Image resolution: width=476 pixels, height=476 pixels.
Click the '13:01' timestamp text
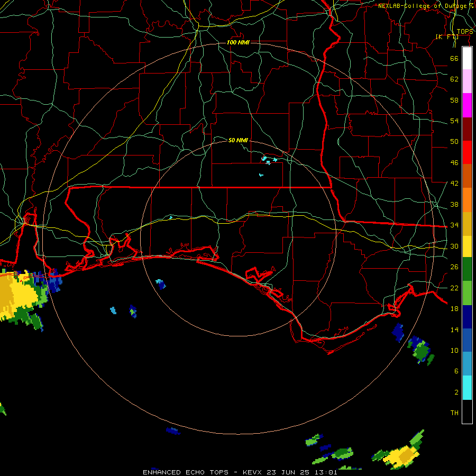coord(326,472)
